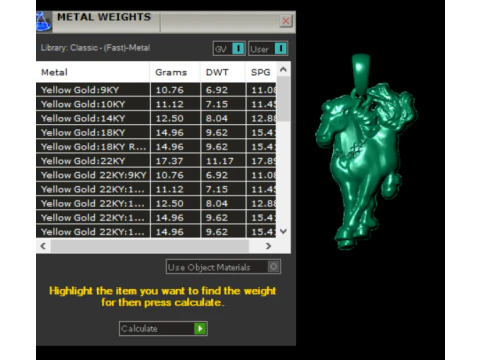The width and height of the screenshot is (480, 360).
Task: Click the Library: Classic-(Fast)-Metal label
Action: (95, 48)
